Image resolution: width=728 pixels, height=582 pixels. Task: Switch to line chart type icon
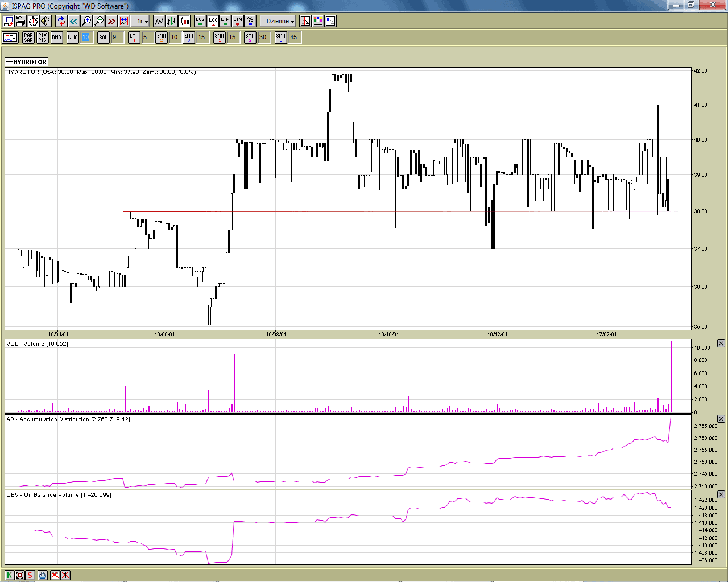[159, 21]
